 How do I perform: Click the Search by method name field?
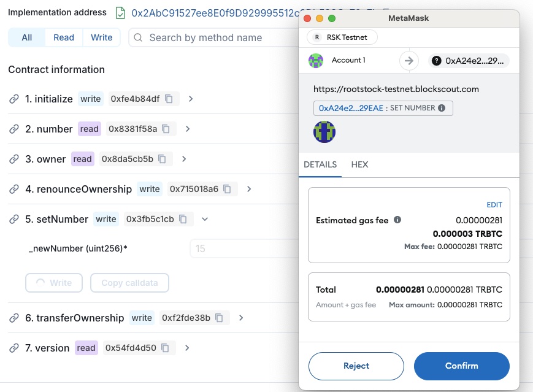[215, 37]
